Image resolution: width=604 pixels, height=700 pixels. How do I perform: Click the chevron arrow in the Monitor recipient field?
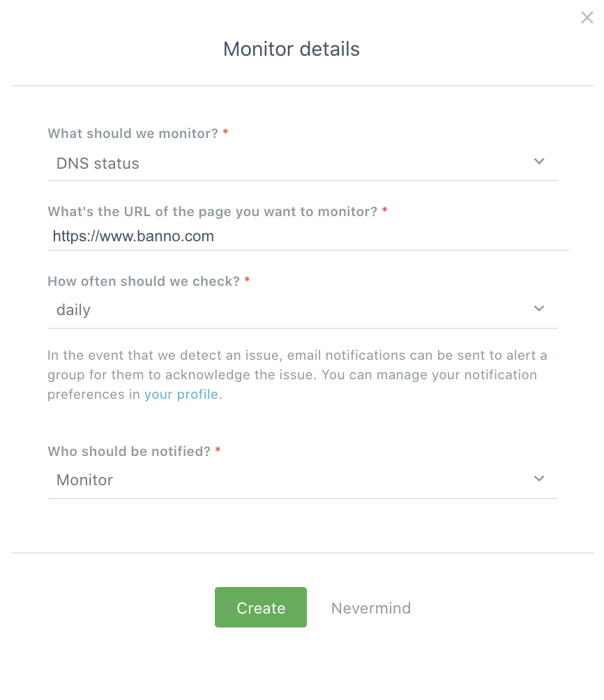pos(538,478)
